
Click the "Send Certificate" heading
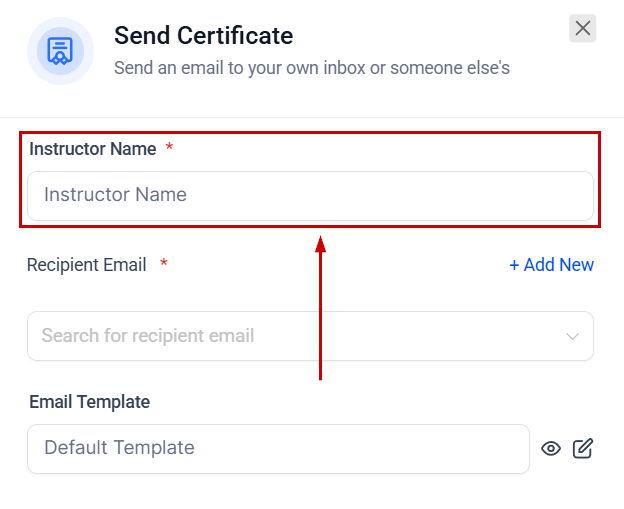(204, 36)
